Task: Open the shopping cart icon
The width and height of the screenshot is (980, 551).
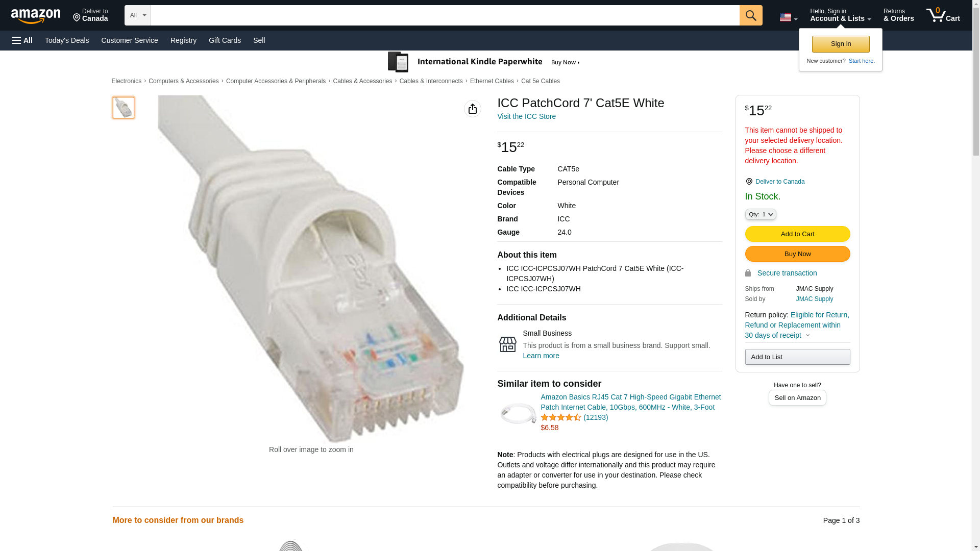Action: coord(943,15)
